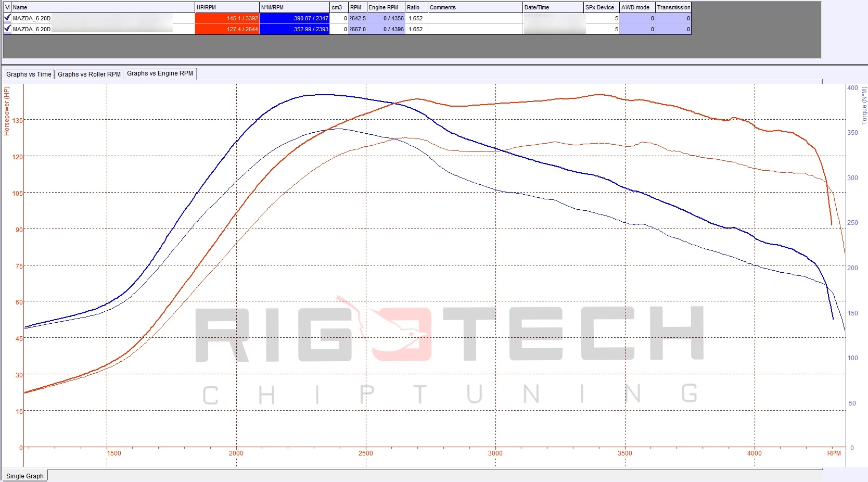The width and height of the screenshot is (868, 482).
Task: Click the Transmission column header
Action: click(673, 7)
